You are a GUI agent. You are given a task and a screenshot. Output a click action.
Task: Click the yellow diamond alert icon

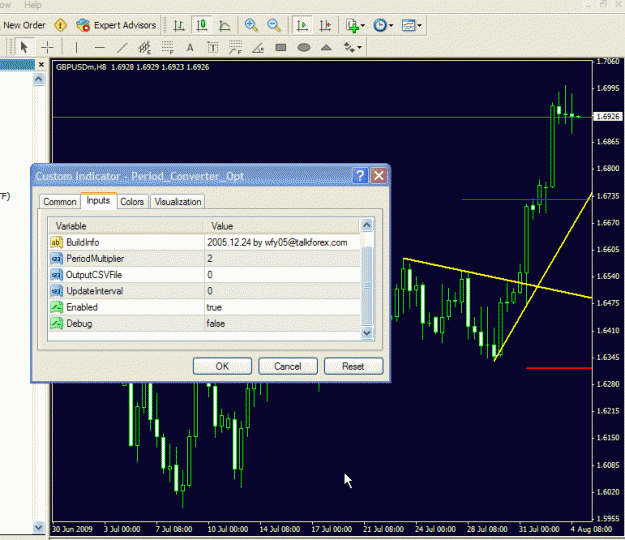pyautogui.click(x=60, y=25)
